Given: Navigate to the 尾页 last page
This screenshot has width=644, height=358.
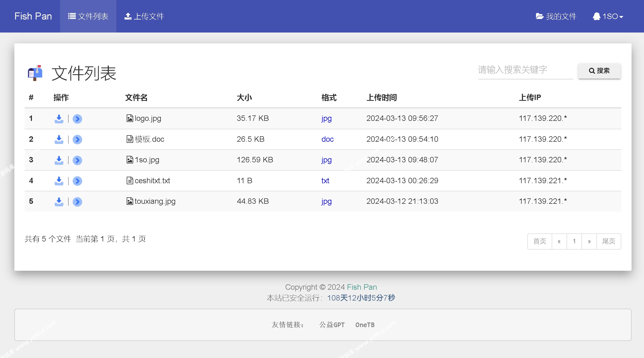Looking at the screenshot, I should point(609,241).
